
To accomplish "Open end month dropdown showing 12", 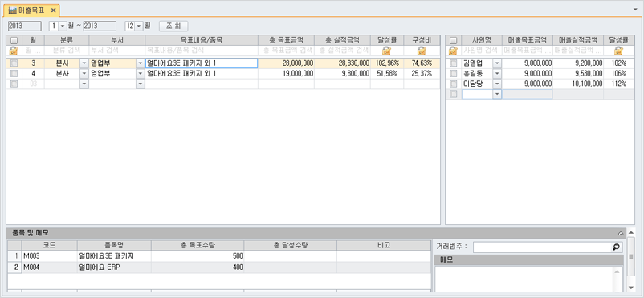I will (x=139, y=26).
